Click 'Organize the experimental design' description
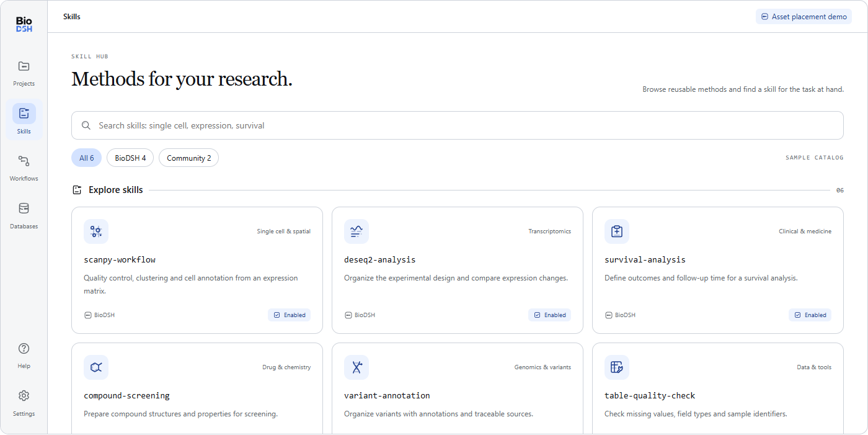The height and width of the screenshot is (435, 868). point(456,278)
